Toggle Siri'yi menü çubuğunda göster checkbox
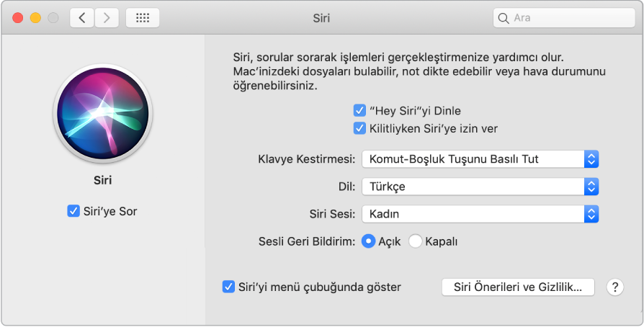This screenshot has width=644, height=327. click(228, 287)
